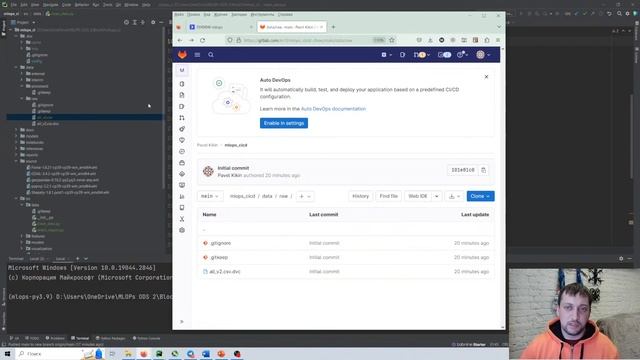Open the user avatar dropdown in GitLab header

click(483, 55)
